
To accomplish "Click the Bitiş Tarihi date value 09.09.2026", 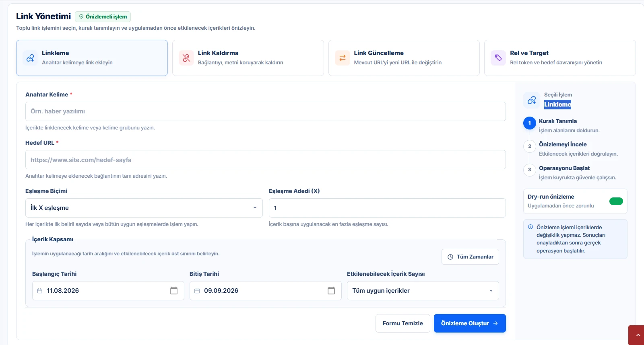I will point(221,291).
